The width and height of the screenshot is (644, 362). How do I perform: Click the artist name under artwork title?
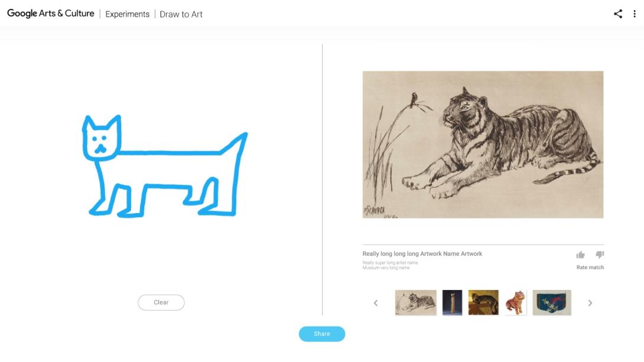(390, 263)
